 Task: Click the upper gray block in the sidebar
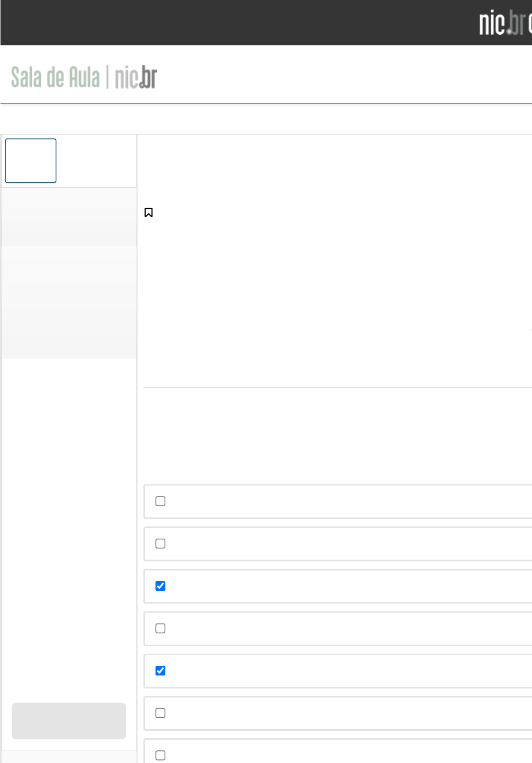[69, 217]
